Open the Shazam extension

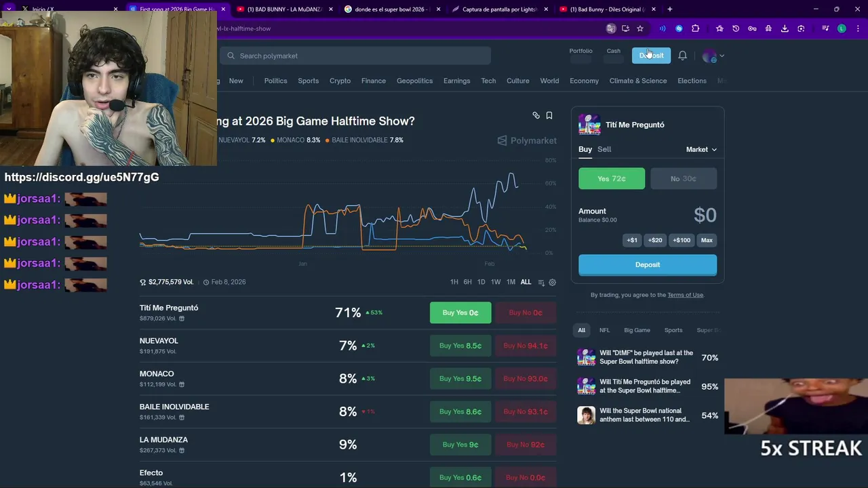(x=679, y=28)
